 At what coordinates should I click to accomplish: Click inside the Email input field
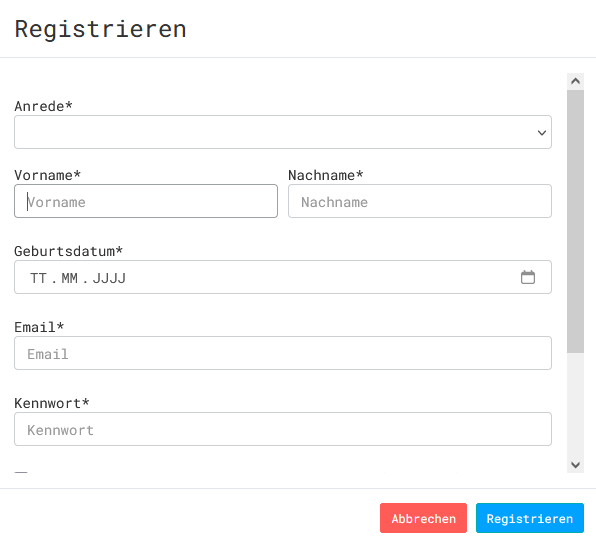tap(283, 353)
